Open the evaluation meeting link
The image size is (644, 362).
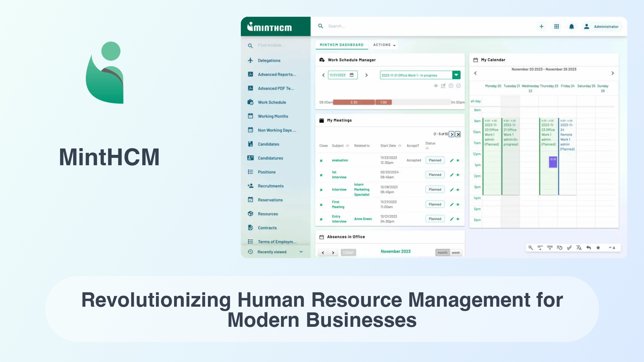[x=340, y=160]
